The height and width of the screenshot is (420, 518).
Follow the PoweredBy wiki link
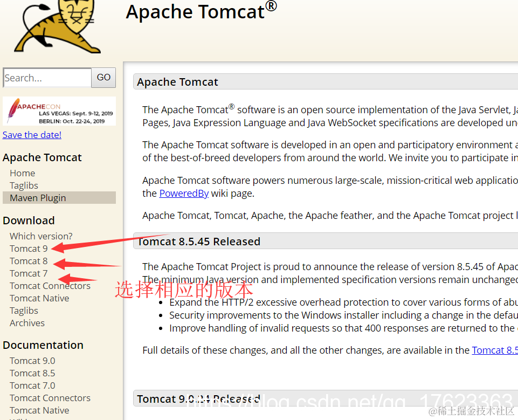click(184, 194)
